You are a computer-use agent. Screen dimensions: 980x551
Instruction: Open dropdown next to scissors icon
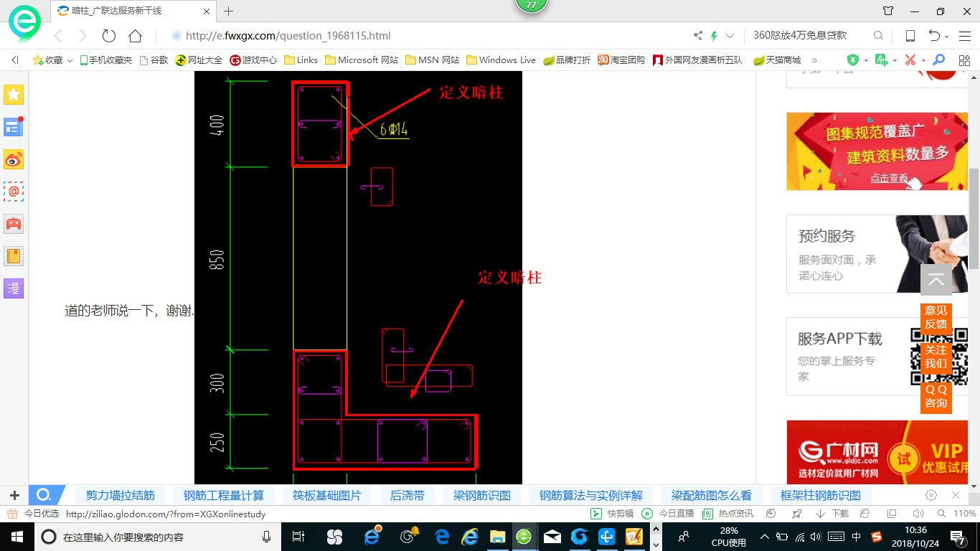coord(923,60)
